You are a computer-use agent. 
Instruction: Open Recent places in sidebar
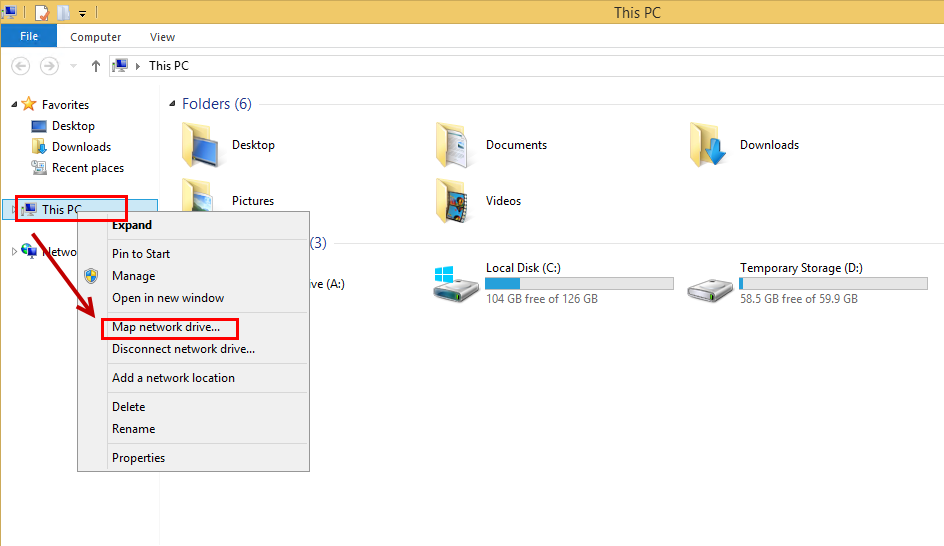[88, 168]
